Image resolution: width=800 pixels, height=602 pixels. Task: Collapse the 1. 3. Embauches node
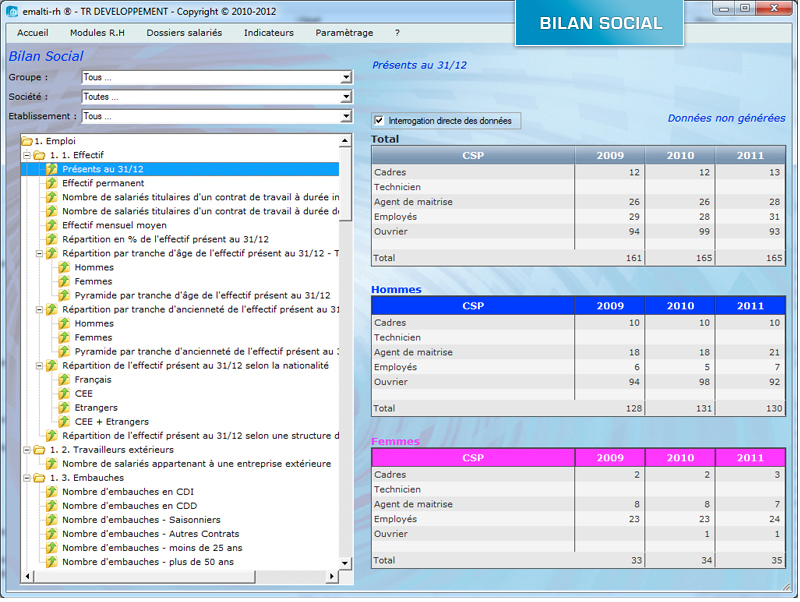[x=27, y=478]
